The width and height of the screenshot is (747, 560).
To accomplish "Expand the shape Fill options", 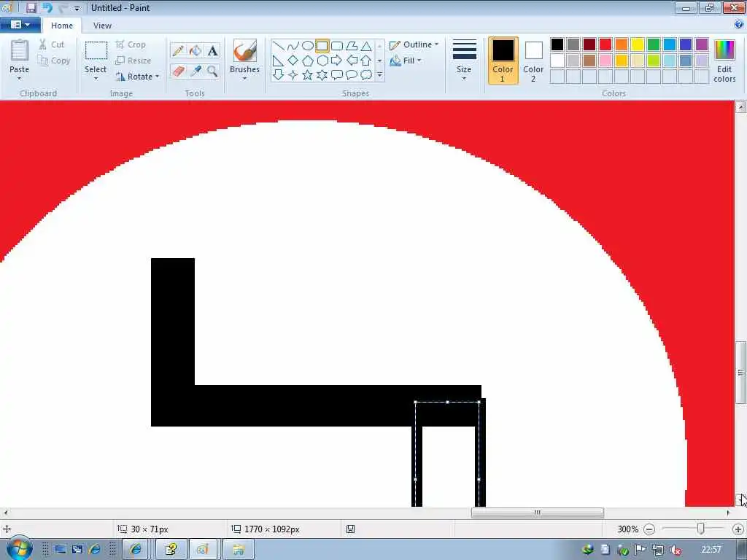I will tap(406, 61).
